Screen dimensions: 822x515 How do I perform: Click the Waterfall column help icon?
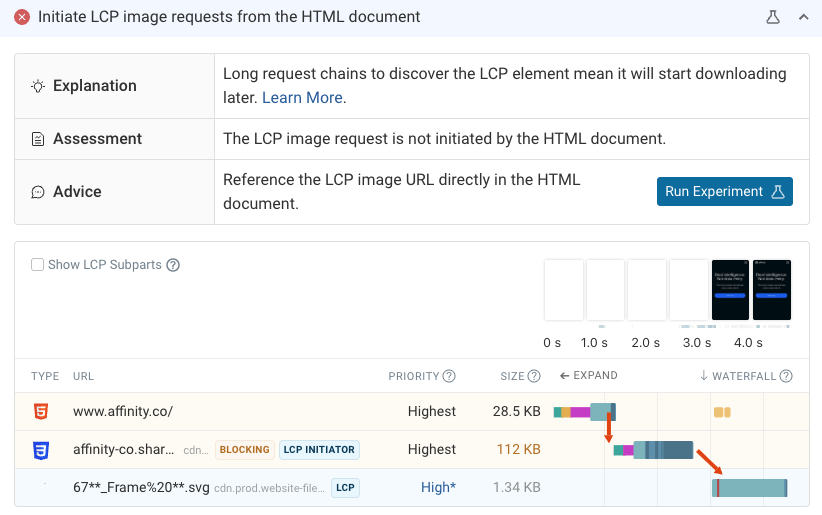786,376
